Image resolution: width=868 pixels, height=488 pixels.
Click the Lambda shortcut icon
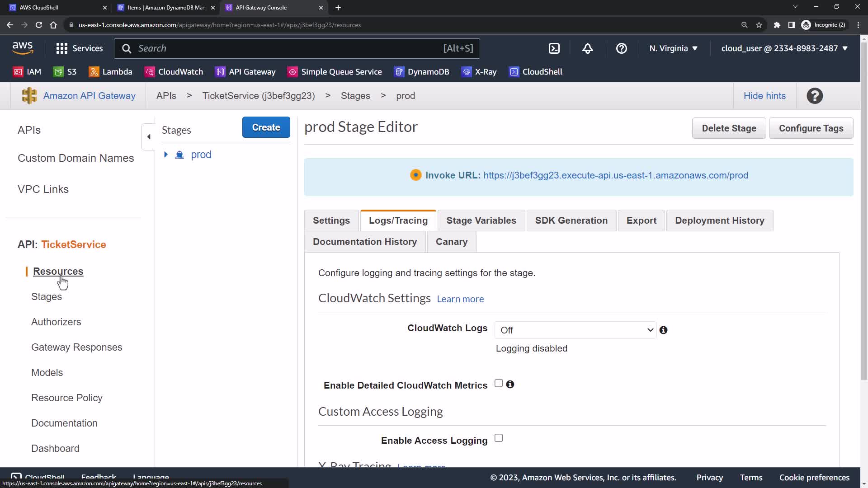pos(94,72)
